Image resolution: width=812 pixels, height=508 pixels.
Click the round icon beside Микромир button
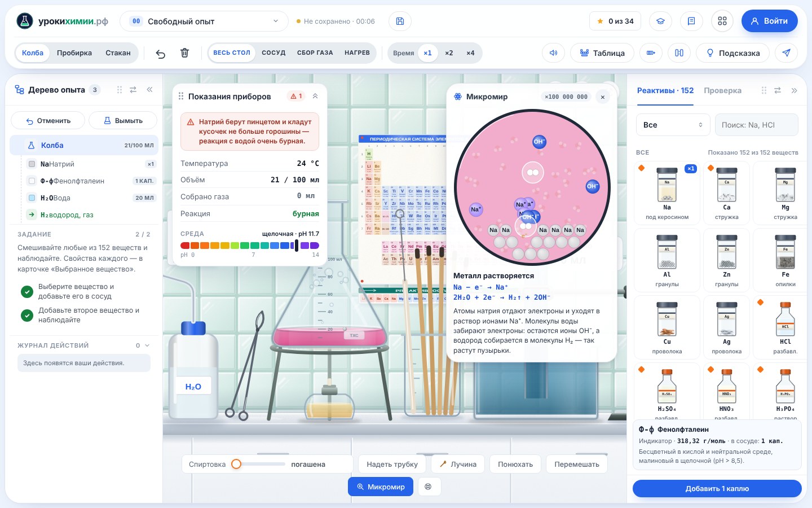pyautogui.click(x=429, y=487)
